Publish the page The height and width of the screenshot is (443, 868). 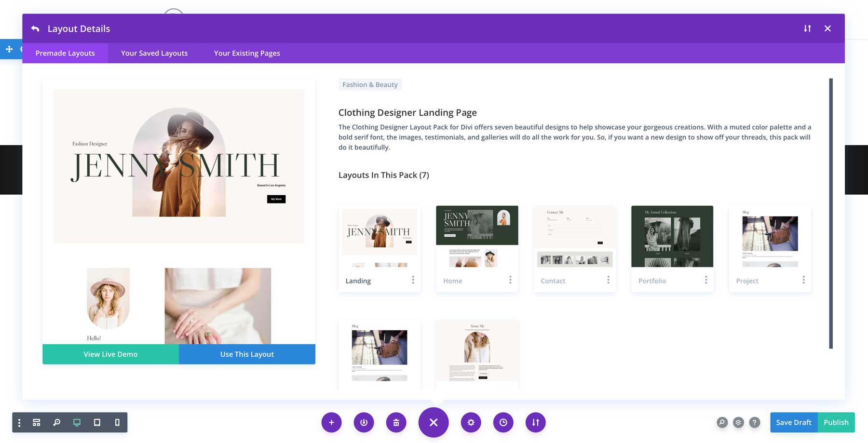836,422
